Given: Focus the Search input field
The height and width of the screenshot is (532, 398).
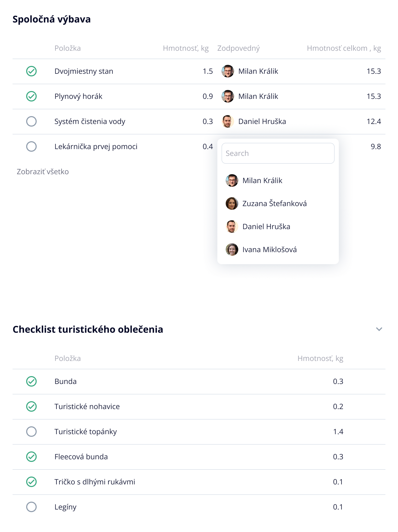Looking at the screenshot, I should [278, 153].
